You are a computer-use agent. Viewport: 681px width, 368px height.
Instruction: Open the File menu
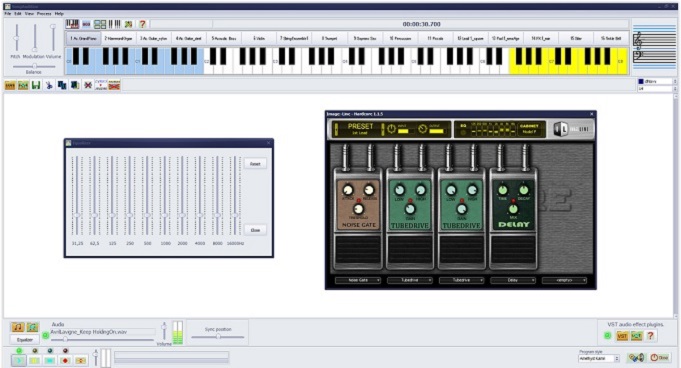pyautogui.click(x=7, y=13)
